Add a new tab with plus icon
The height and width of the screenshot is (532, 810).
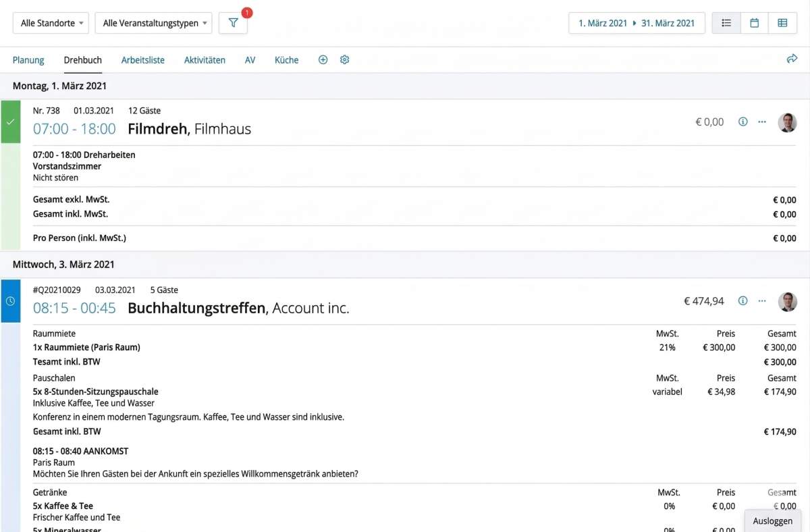coord(323,60)
